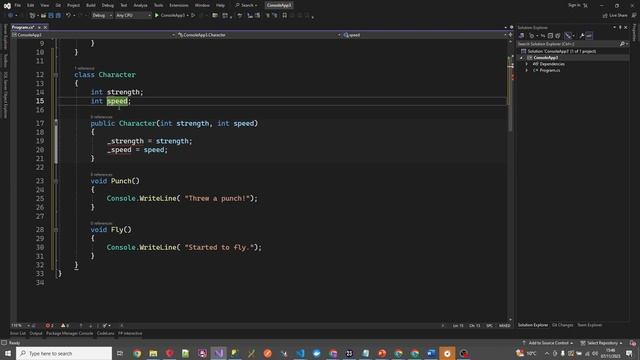This screenshot has height=360, width=640.
Task: Expand the Dependencies node
Action: click(x=527, y=64)
